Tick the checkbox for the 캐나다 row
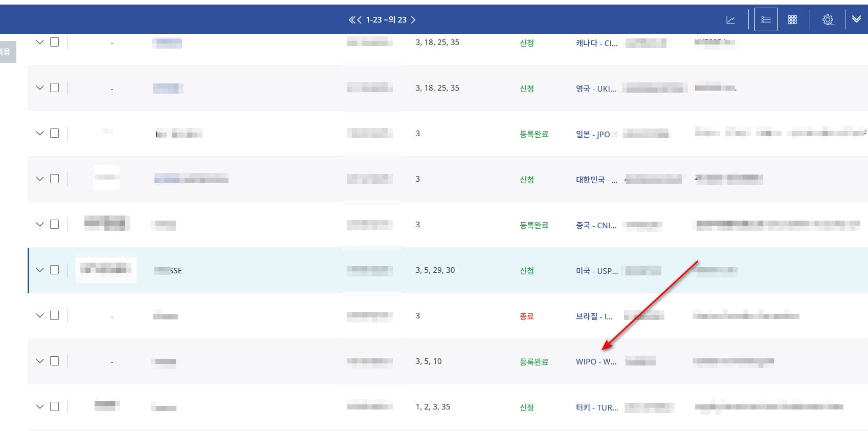 [54, 42]
